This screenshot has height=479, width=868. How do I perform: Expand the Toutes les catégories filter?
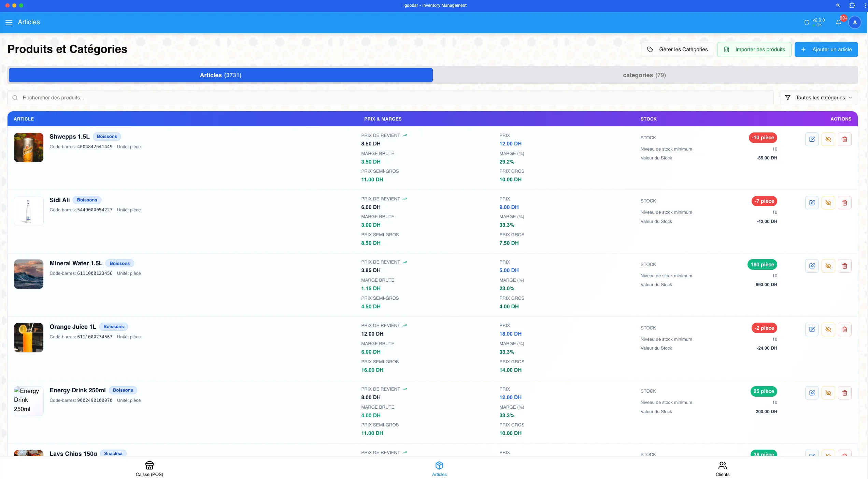[x=819, y=98]
